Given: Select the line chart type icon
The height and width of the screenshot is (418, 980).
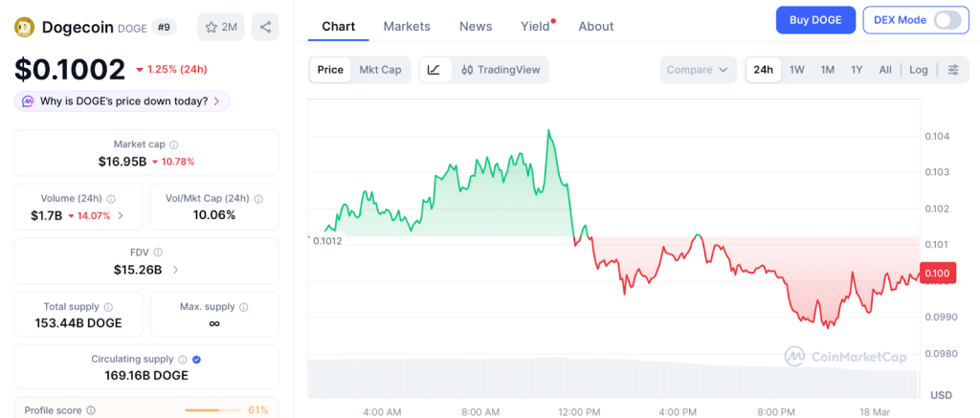Looking at the screenshot, I should point(434,70).
